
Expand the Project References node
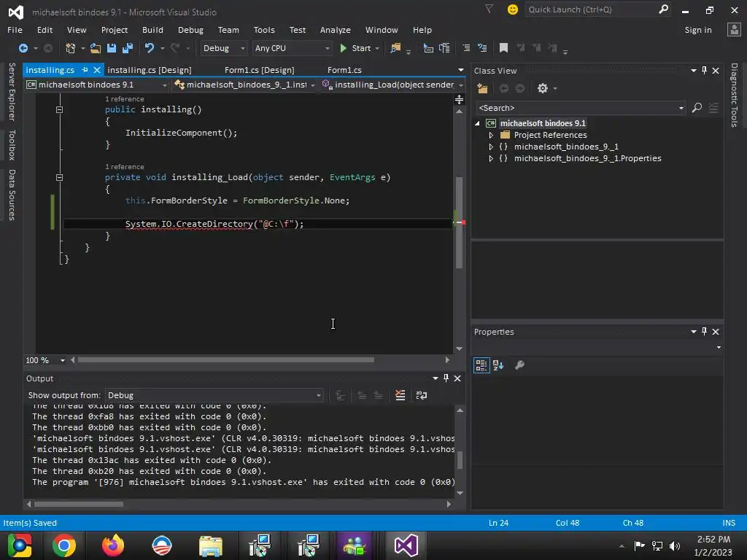pyautogui.click(x=491, y=135)
